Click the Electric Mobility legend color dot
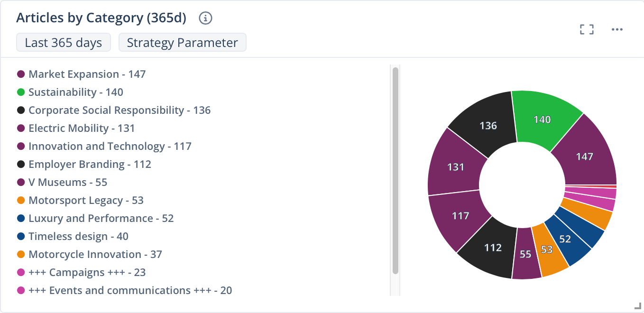The width and height of the screenshot is (644, 313). point(21,128)
